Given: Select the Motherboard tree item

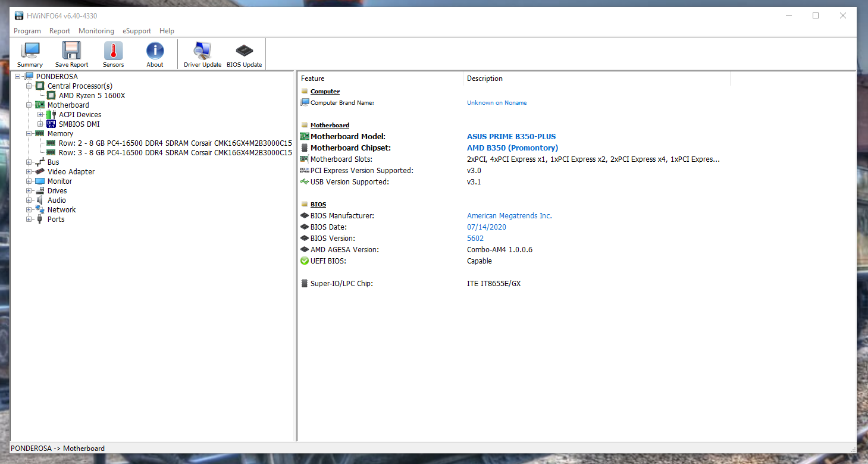Looking at the screenshot, I should click(x=68, y=105).
